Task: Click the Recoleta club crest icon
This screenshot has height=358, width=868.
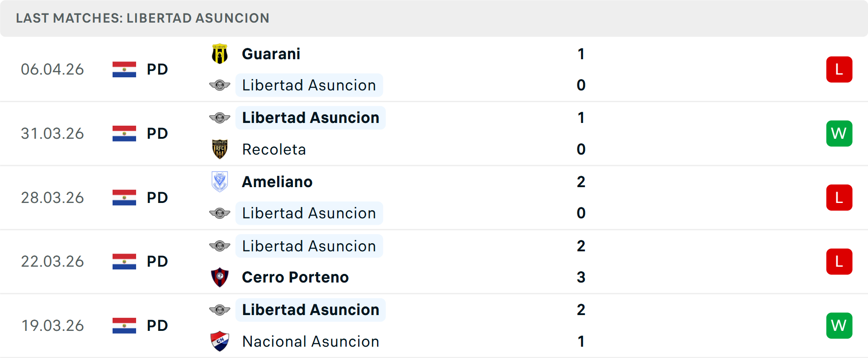Action: [x=220, y=149]
